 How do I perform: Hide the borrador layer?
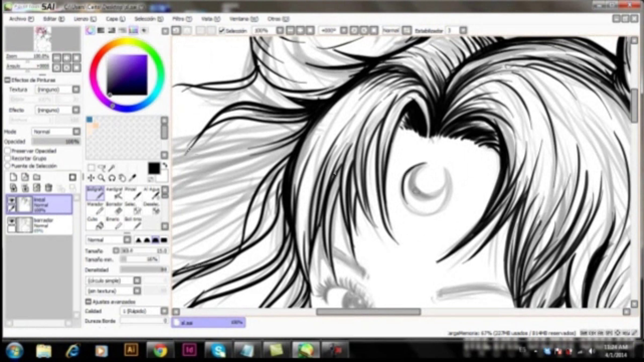pos(12,221)
